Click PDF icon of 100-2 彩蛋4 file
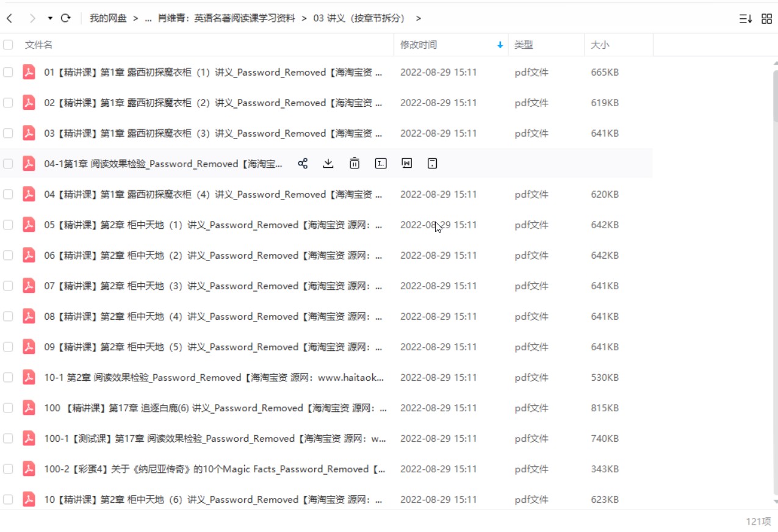The height and width of the screenshot is (532, 778). (29, 469)
